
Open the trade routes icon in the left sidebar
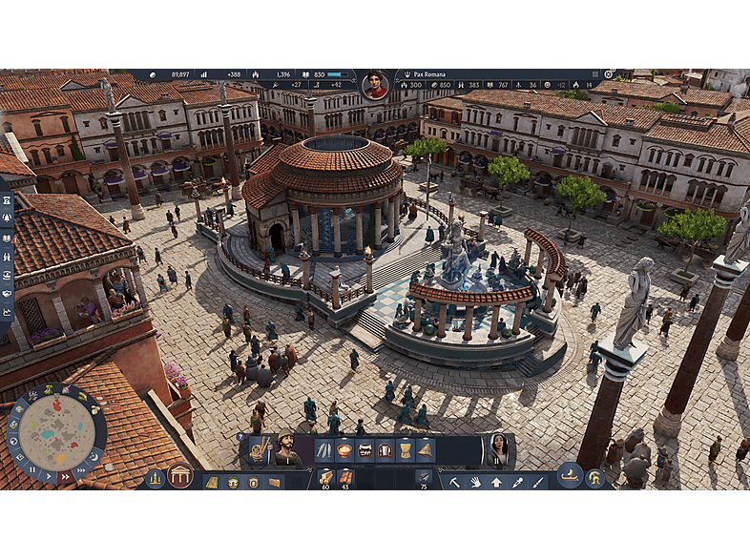(x=7, y=276)
